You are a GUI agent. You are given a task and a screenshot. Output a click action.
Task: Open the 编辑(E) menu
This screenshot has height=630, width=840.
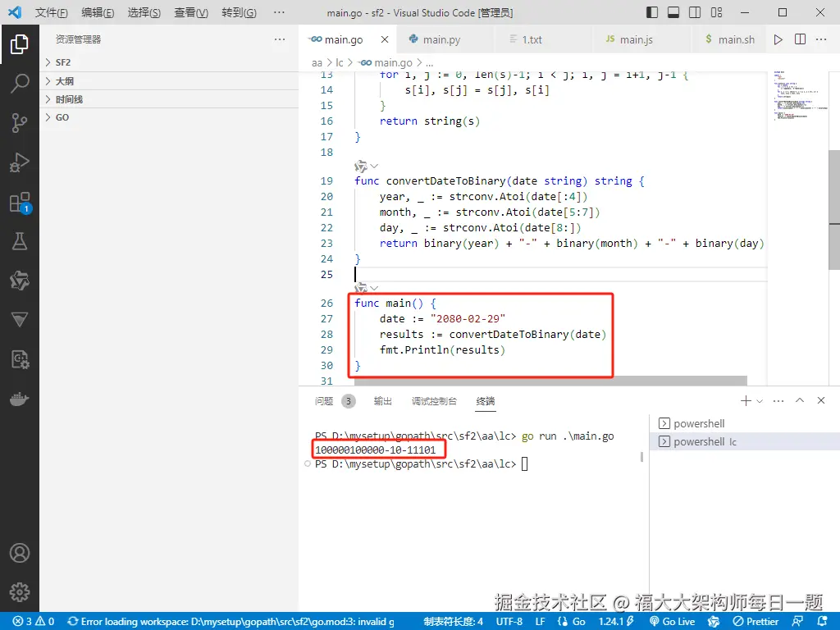98,12
